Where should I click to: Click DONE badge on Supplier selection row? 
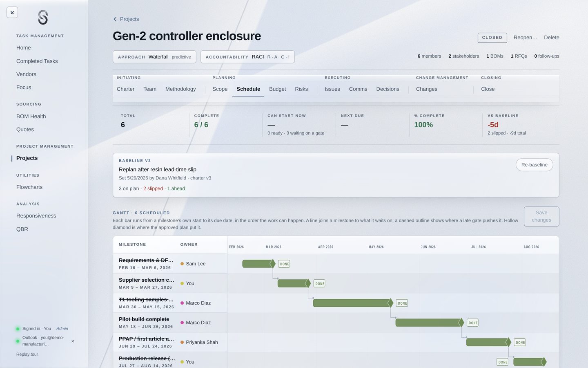point(319,283)
